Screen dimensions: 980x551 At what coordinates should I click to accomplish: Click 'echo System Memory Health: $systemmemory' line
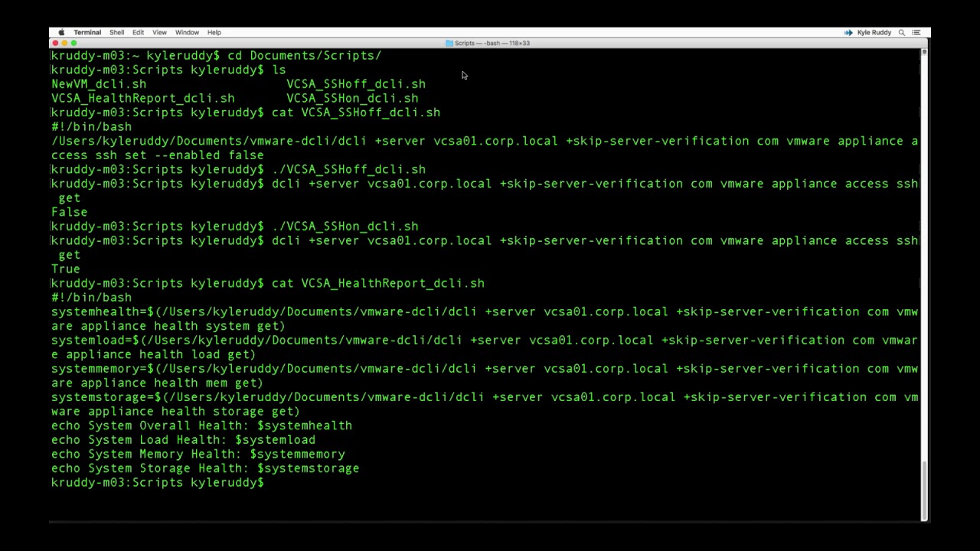198,454
